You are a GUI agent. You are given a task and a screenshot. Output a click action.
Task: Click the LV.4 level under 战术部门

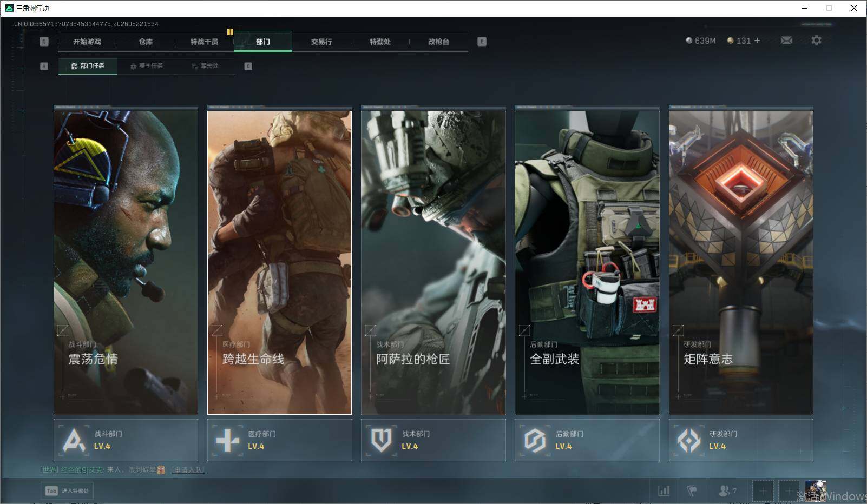[410, 447]
